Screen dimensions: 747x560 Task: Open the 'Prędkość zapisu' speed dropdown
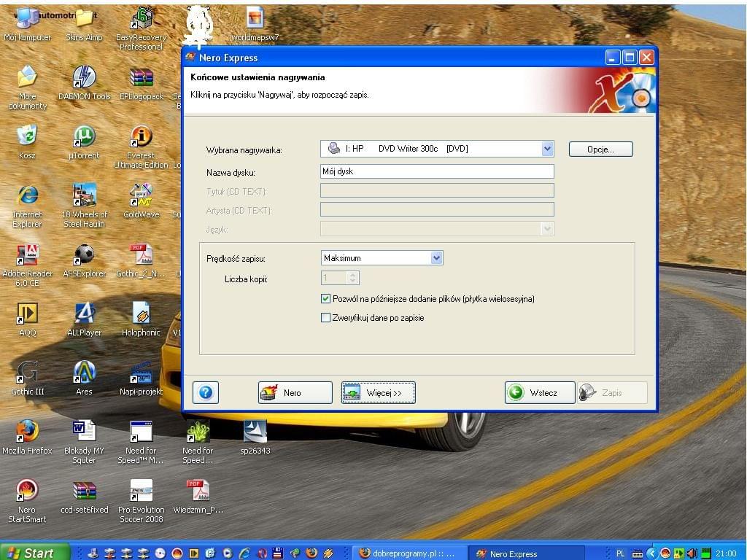pyautogui.click(x=436, y=258)
